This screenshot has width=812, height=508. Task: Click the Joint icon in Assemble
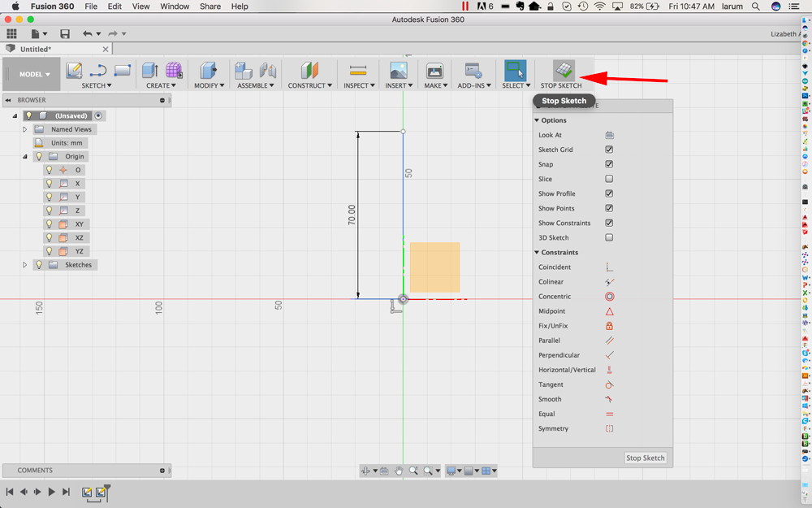(x=268, y=70)
